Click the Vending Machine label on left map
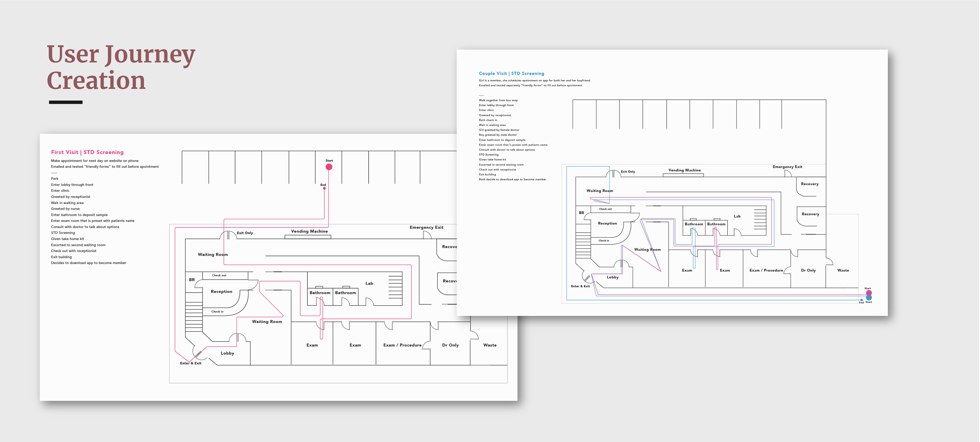Screen dimensions: 980x442 pyautogui.click(x=309, y=231)
